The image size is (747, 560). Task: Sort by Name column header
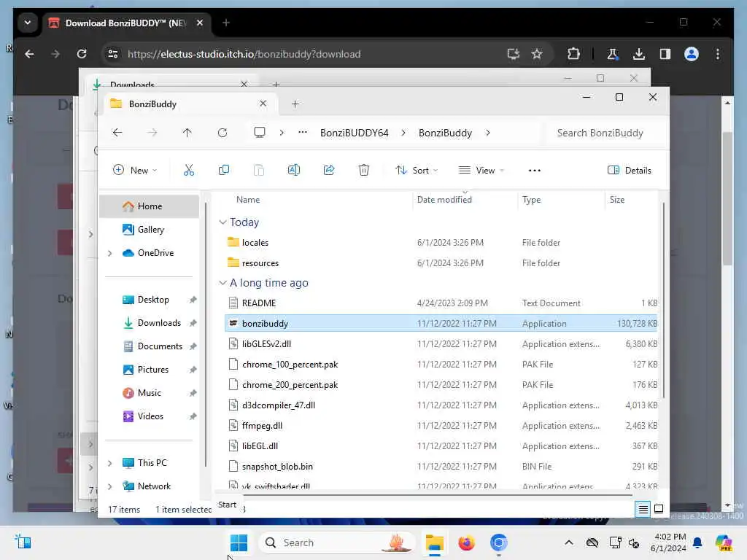coord(248,200)
